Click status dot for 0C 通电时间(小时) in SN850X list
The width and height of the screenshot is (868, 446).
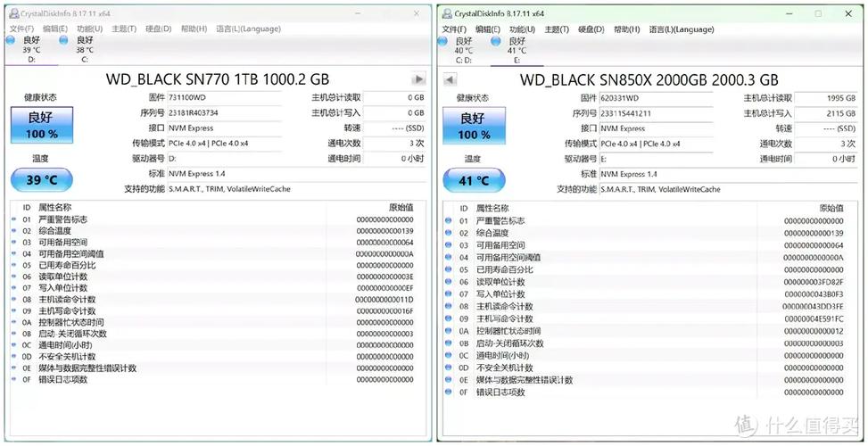pos(449,355)
